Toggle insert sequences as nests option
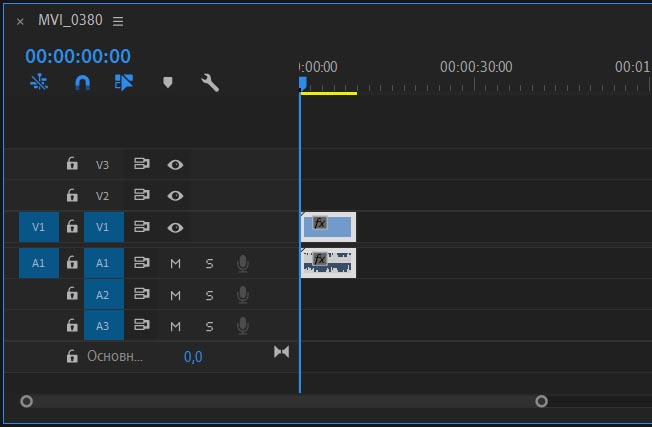 39,82
